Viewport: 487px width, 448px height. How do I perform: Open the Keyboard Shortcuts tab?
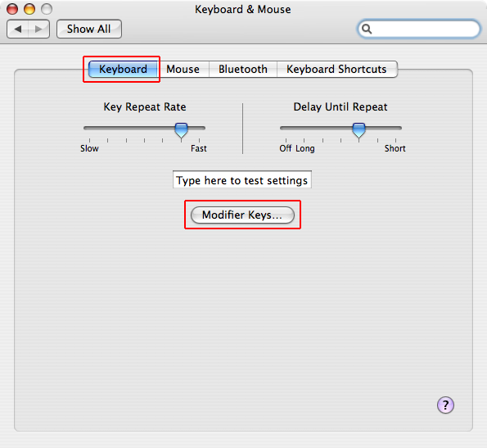point(336,69)
